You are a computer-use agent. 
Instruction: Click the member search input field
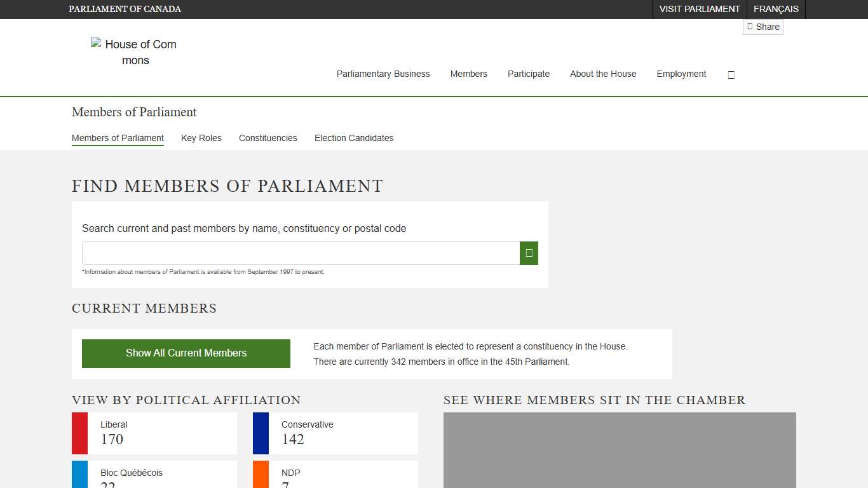[300, 253]
